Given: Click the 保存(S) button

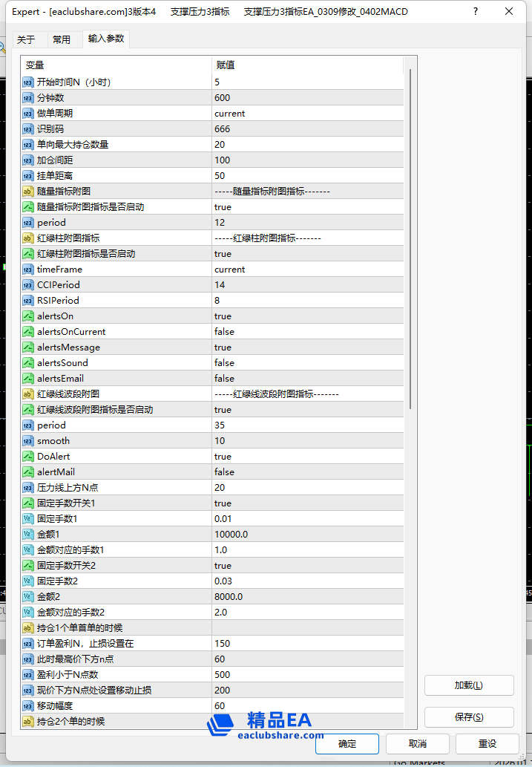Looking at the screenshot, I should [x=469, y=717].
